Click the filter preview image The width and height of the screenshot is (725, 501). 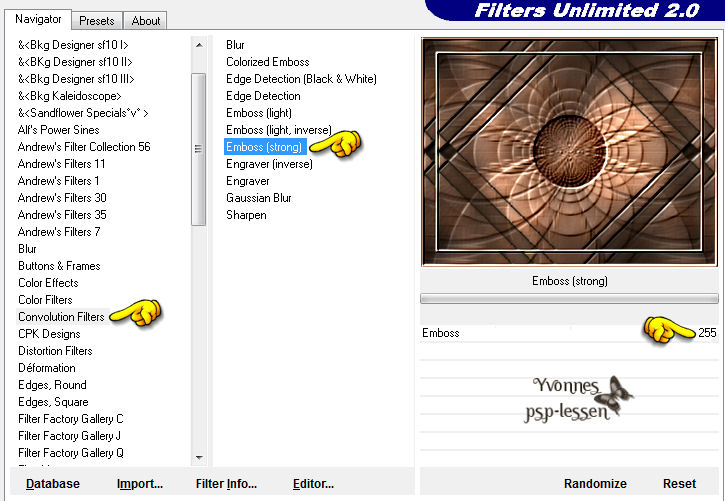click(x=569, y=152)
